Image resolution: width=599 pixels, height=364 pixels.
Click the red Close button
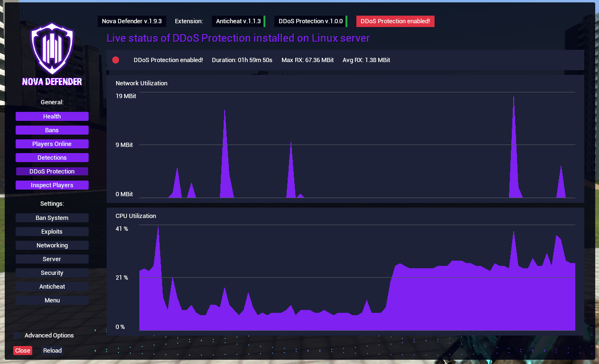[x=23, y=351]
